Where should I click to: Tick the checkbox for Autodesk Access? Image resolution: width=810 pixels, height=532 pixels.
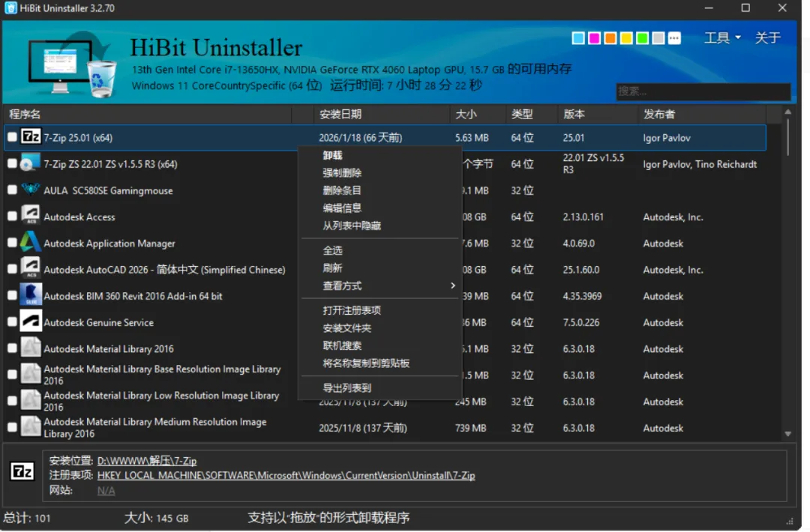(12, 217)
